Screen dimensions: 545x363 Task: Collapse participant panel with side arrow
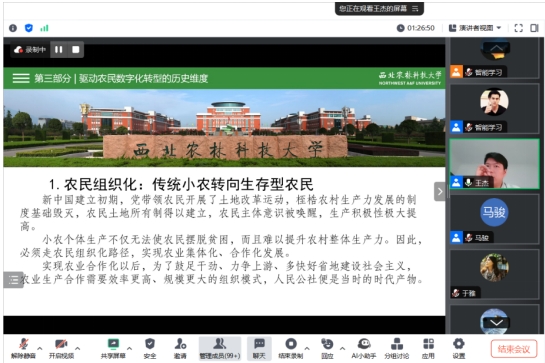click(x=440, y=191)
